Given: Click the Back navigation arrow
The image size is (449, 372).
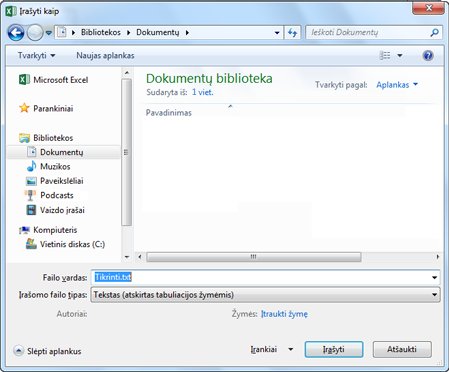Looking at the screenshot, I should (16, 33).
